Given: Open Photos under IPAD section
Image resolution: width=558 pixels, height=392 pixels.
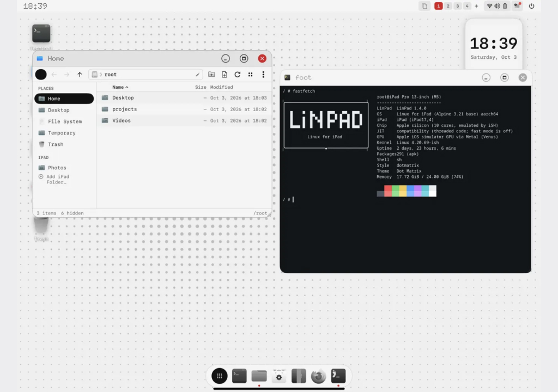Looking at the screenshot, I should (x=64, y=168).
